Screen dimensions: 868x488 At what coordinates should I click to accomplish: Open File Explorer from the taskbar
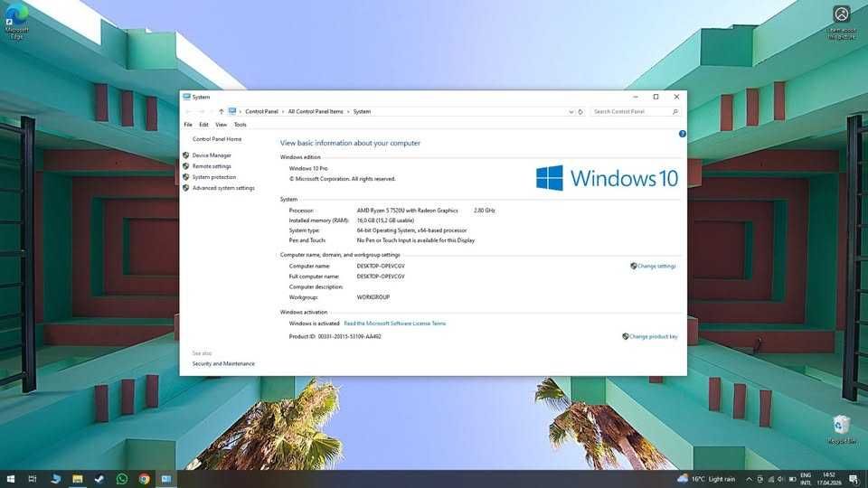click(78, 479)
